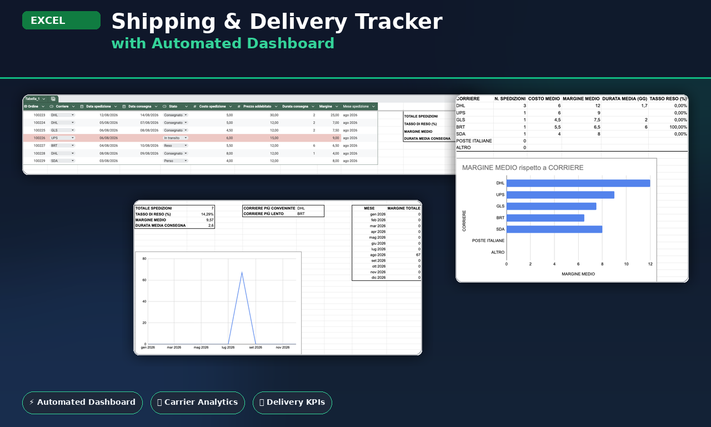The height and width of the screenshot is (427, 711).
Task: Click the line chart peak at ago 2026
Action: [242, 272]
